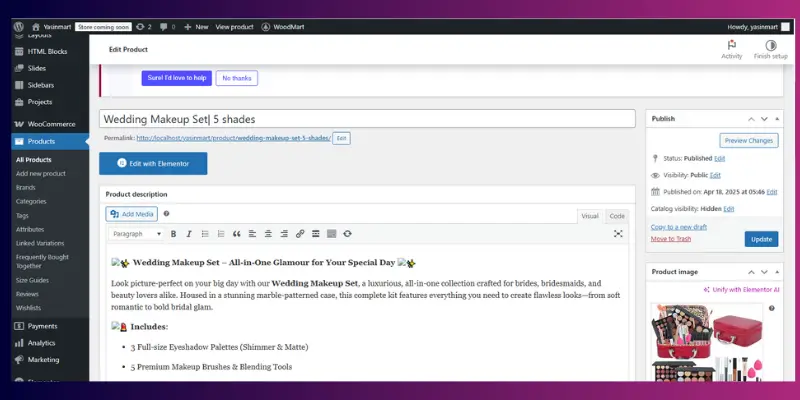This screenshot has width=800, height=400.
Task: Insert or edit a link
Action: [x=300, y=234]
